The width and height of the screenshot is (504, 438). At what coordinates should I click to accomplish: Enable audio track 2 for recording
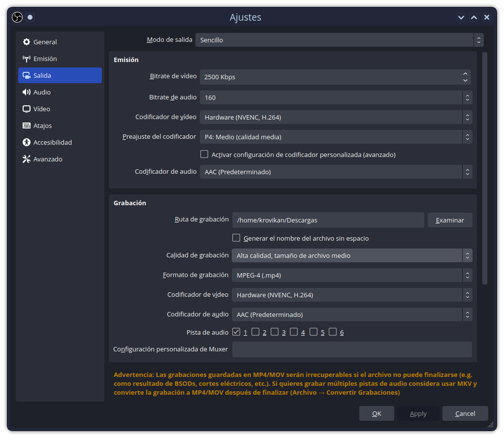pos(255,332)
